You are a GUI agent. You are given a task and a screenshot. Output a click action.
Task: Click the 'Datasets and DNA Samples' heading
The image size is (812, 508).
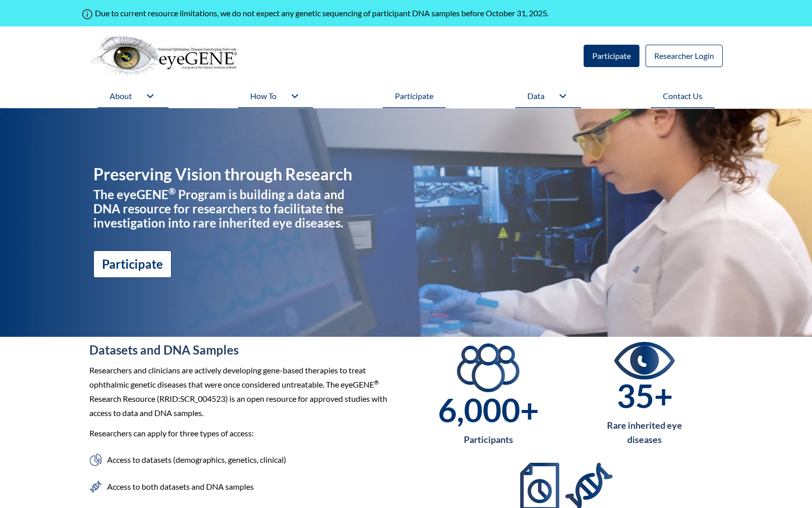[x=164, y=350]
